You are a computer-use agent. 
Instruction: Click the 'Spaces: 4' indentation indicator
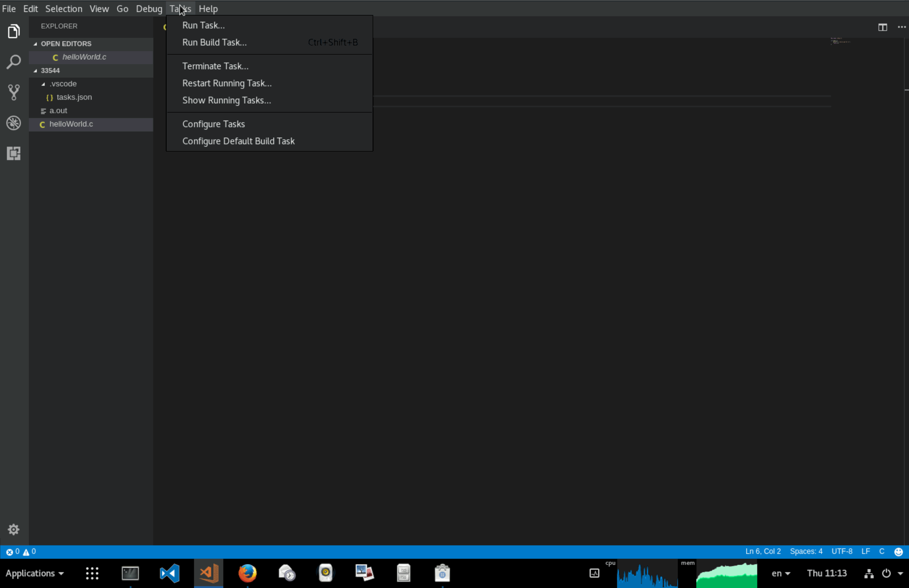(x=806, y=551)
